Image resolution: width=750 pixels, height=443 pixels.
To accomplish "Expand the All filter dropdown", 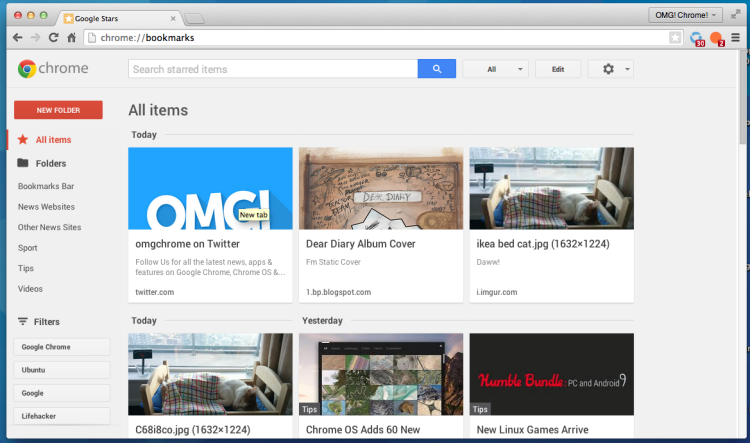I will [496, 69].
